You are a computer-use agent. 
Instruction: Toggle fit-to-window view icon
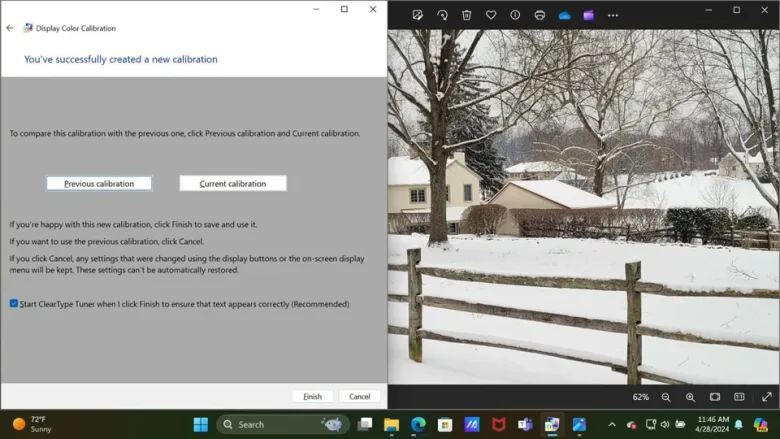pos(715,397)
